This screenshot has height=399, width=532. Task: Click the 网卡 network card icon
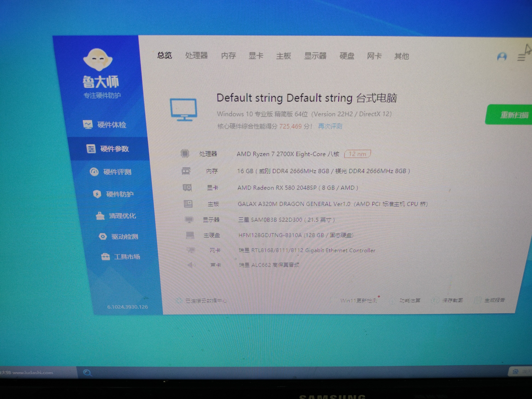191,250
